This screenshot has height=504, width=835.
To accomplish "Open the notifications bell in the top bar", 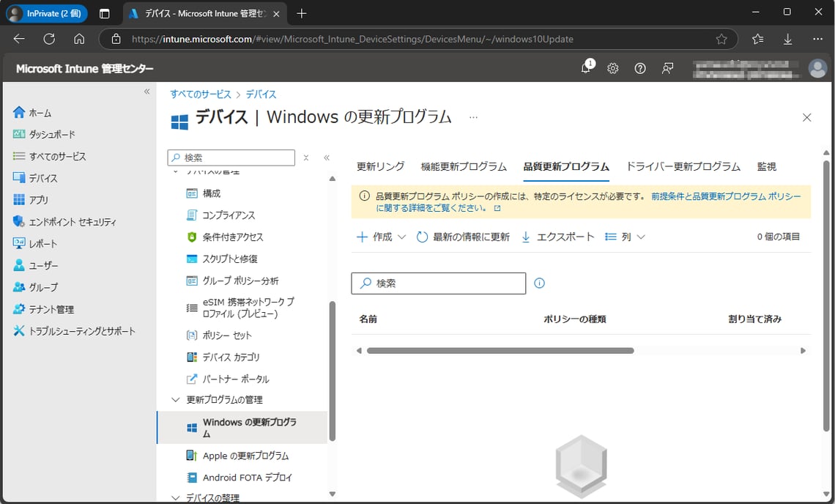I will (x=585, y=68).
